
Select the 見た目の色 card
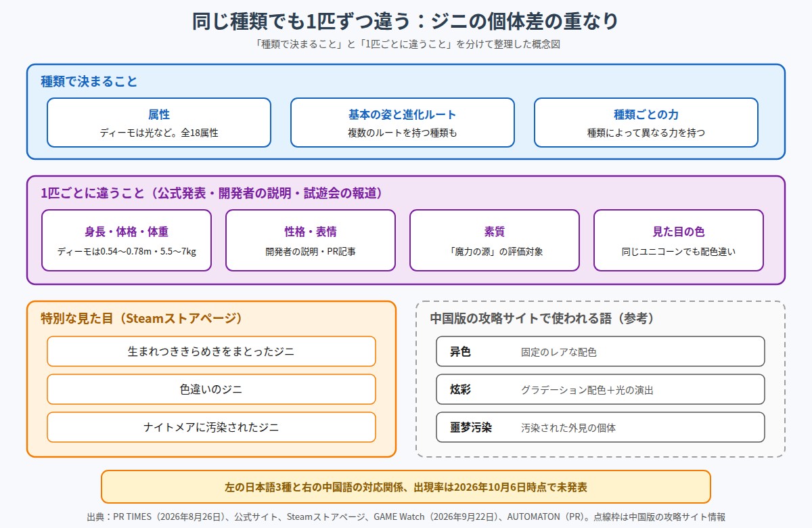click(679, 240)
